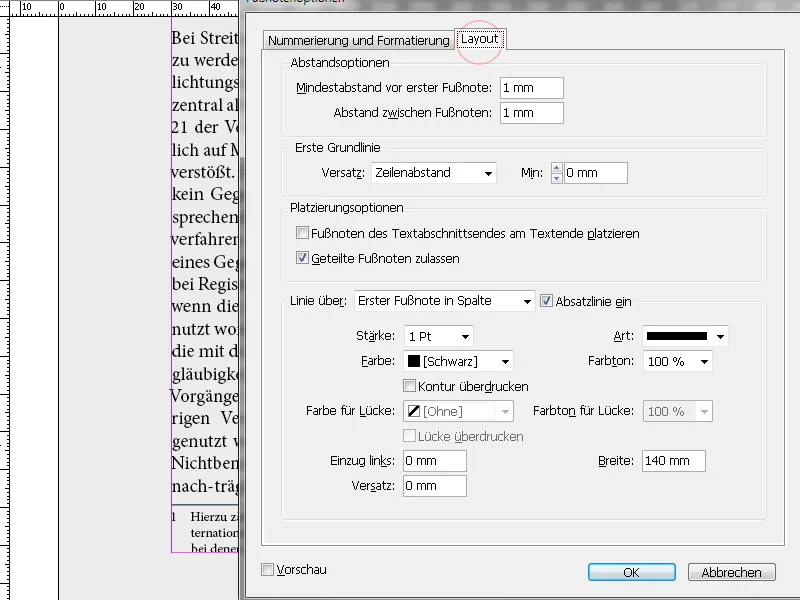Switch to the Layout tab
800x600 pixels.
coord(480,39)
